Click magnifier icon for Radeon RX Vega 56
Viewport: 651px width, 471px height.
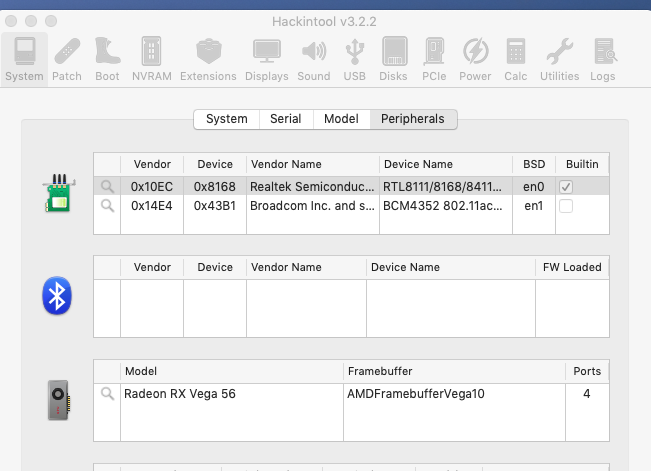tap(108, 393)
